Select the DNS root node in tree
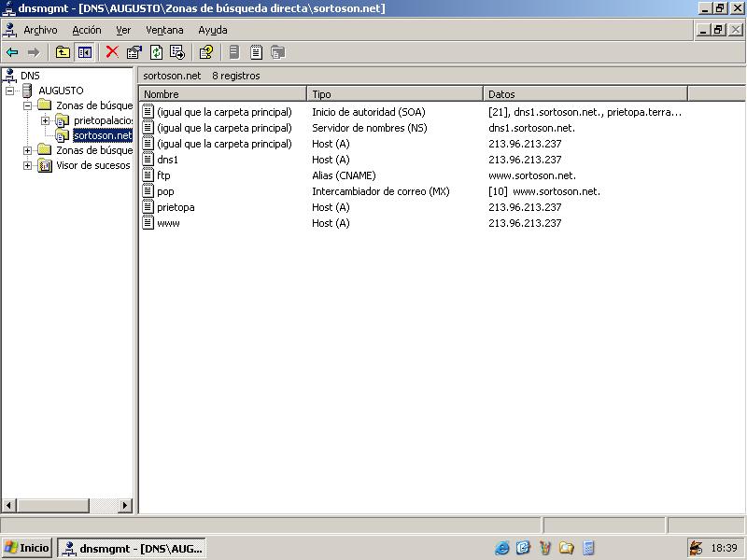Image resolution: width=747 pixels, height=560 pixels. [x=30, y=76]
